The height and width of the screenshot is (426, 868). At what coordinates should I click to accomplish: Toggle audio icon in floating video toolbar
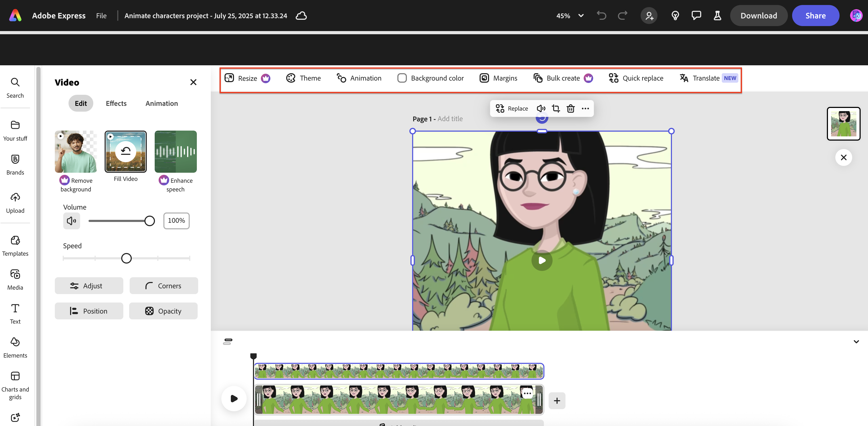click(x=541, y=108)
